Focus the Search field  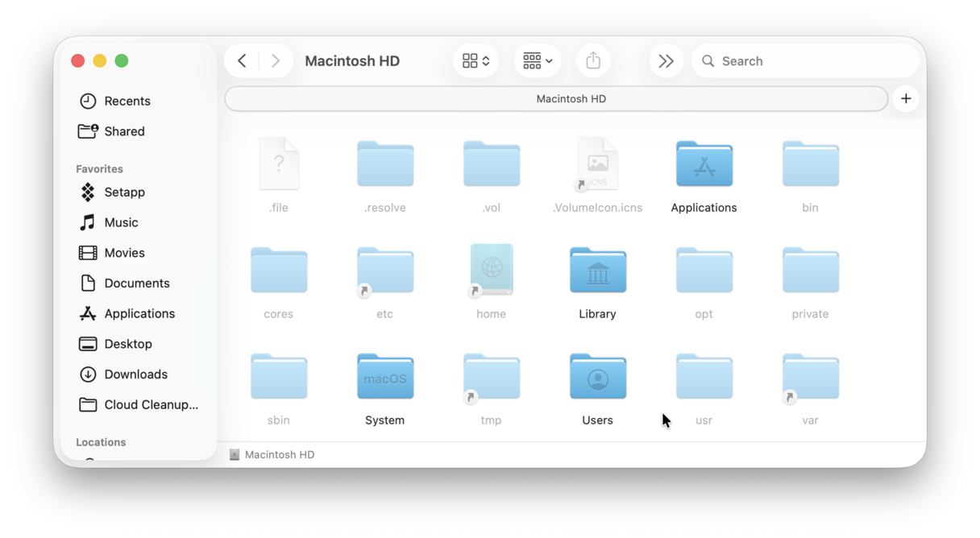[x=804, y=61]
